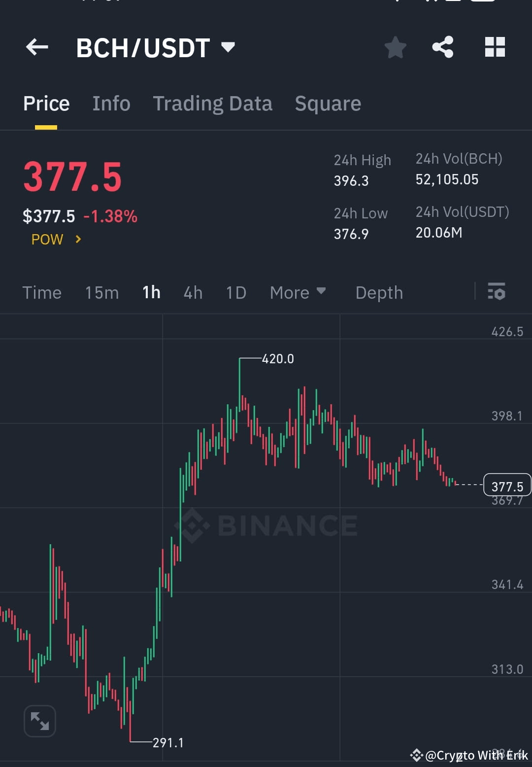
Task: Expand the chart to fullscreen mode
Action: click(39, 720)
